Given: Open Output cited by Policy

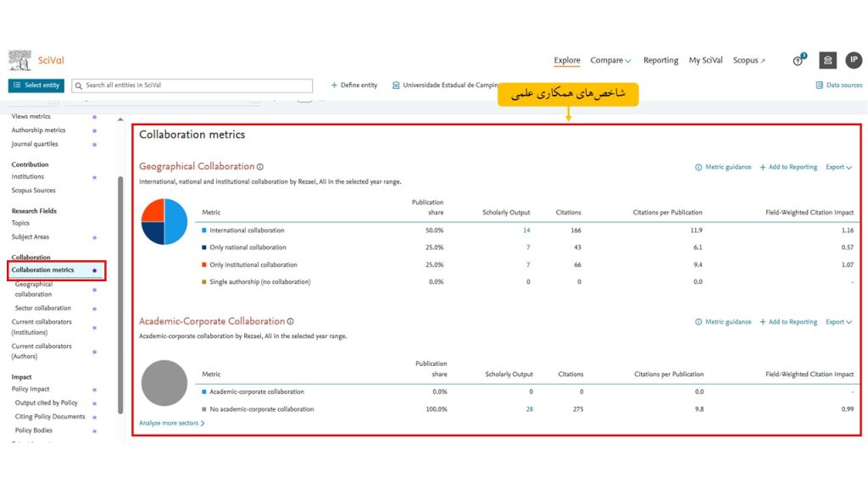Looking at the screenshot, I should point(46,402).
